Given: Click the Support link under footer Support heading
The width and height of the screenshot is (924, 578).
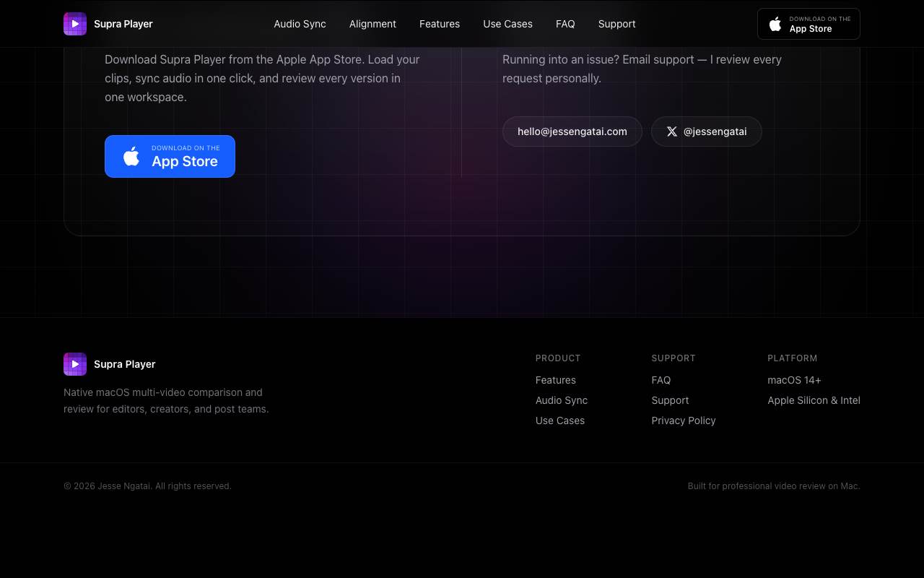Looking at the screenshot, I should click(x=670, y=400).
